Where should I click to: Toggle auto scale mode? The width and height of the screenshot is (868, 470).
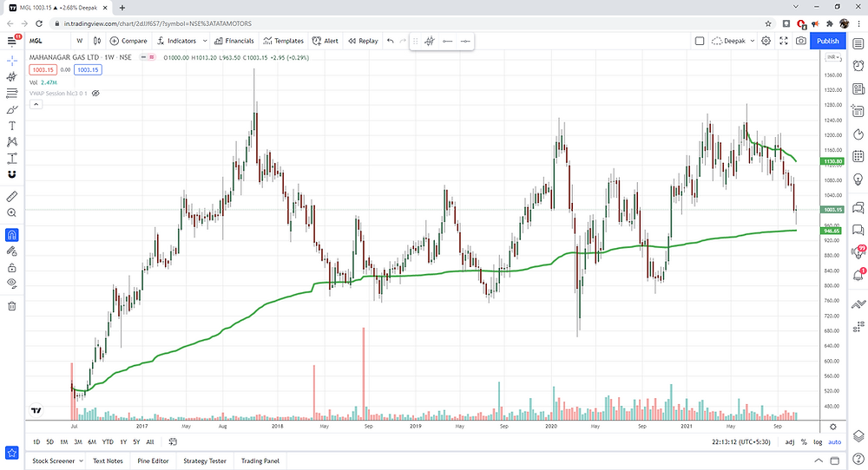click(x=834, y=441)
